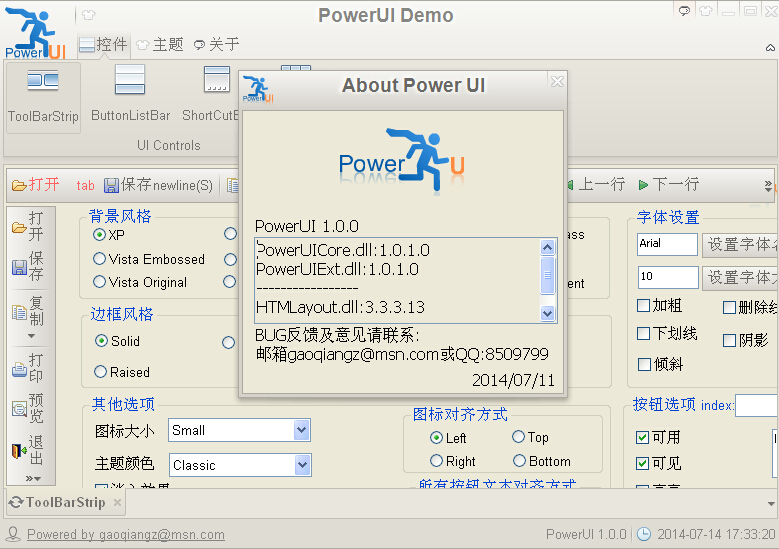Screen dimensions: 779x549
Task: Click the scroll up arrow in version list
Action: coord(547,247)
